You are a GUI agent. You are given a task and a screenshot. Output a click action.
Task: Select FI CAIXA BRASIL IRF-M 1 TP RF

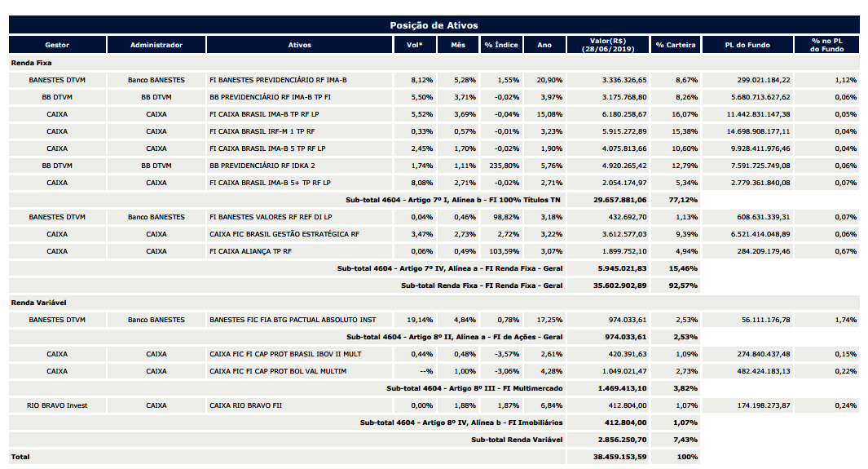pyautogui.click(x=262, y=131)
